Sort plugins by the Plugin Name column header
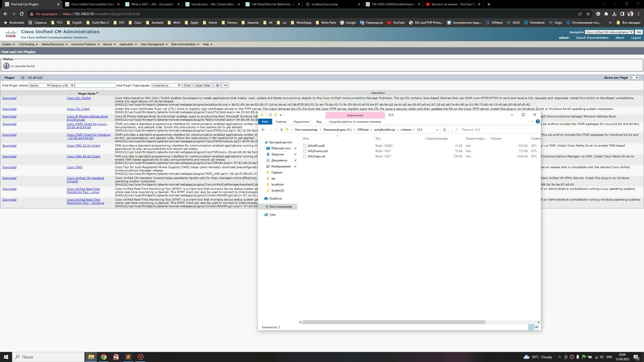644x362 pixels. pos(87,94)
